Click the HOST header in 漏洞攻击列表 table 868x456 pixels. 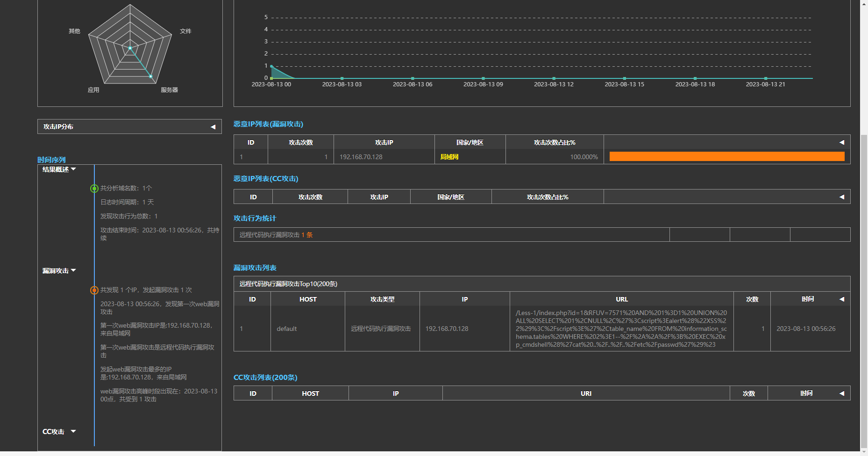pyautogui.click(x=308, y=299)
